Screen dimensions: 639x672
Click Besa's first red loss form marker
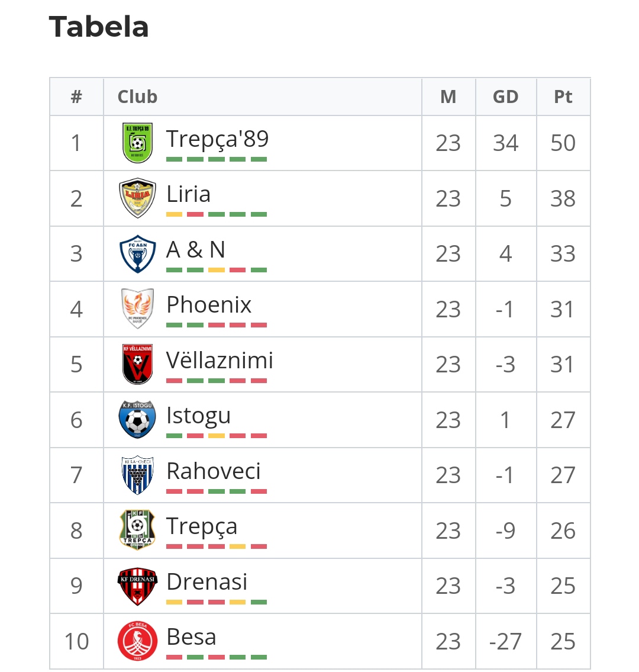click(x=175, y=657)
